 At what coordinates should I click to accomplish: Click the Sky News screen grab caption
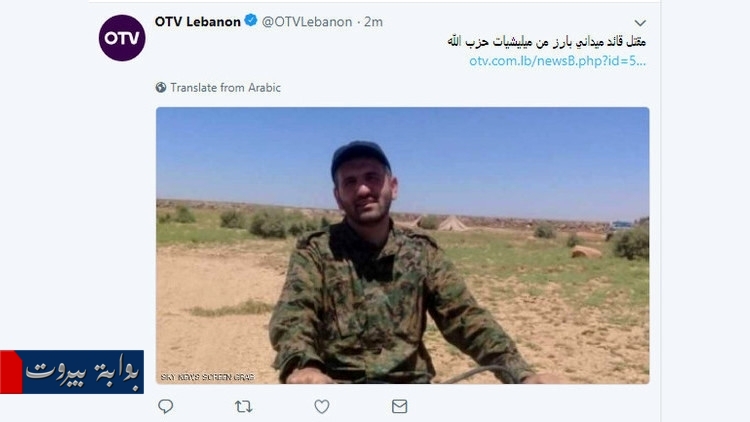[207, 377]
